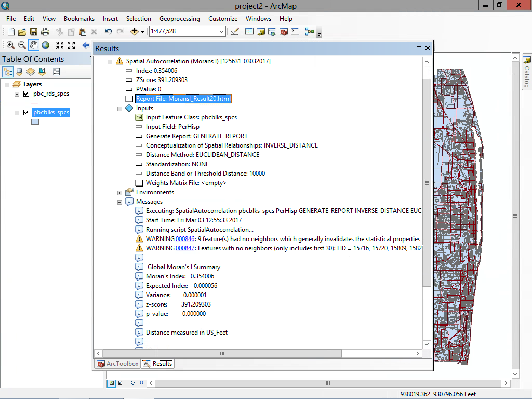Open the Search window icon
Viewport: 532px width, 399px height.
click(x=272, y=32)
